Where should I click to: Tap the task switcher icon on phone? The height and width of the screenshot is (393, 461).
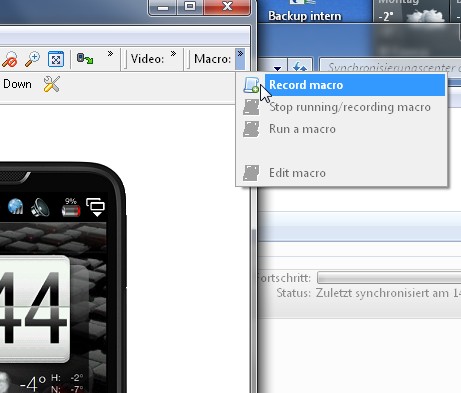click(96, 207)
